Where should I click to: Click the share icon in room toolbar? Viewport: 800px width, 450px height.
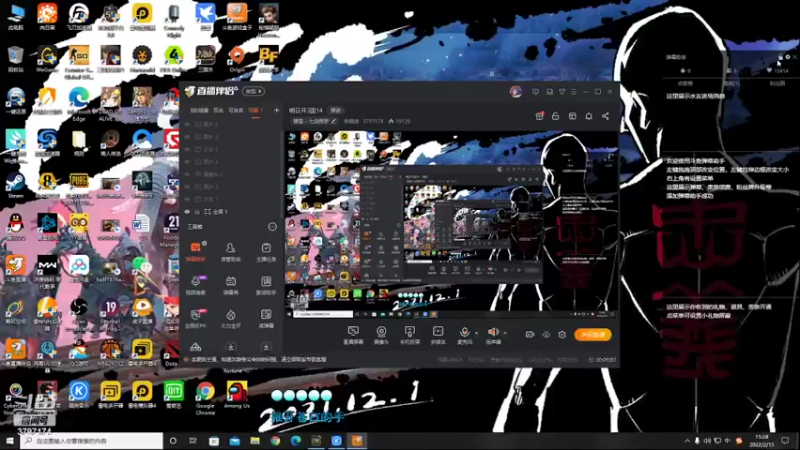605,116
